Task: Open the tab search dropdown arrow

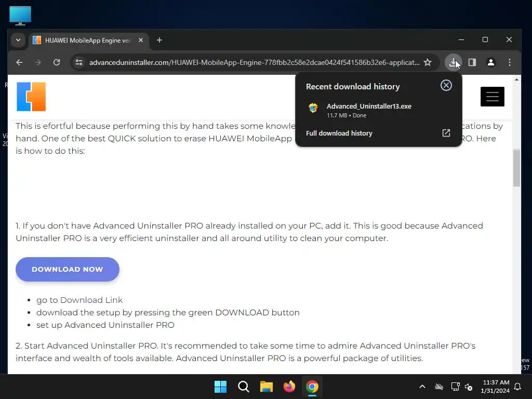Action: click(x=18, y=41)
